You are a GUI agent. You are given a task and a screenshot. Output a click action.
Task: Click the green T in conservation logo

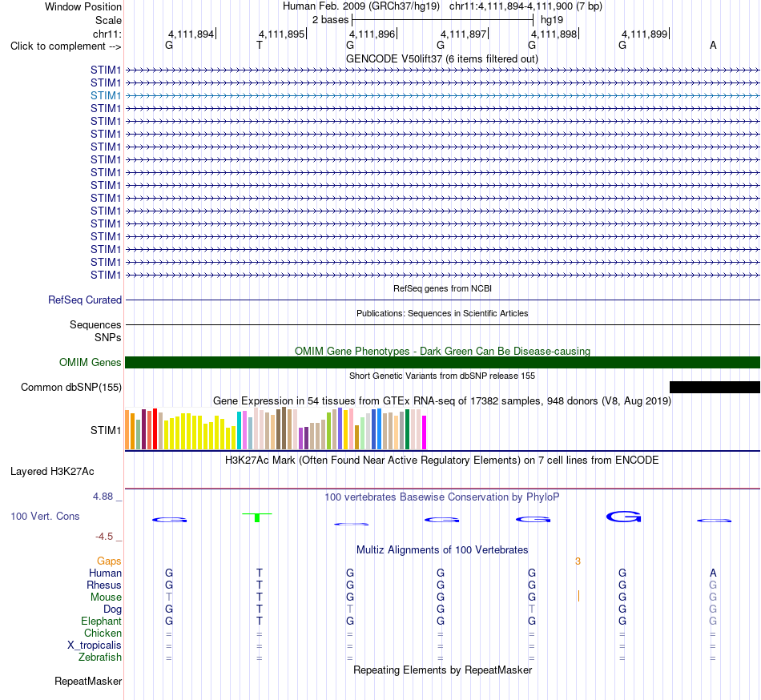(257, 517)
